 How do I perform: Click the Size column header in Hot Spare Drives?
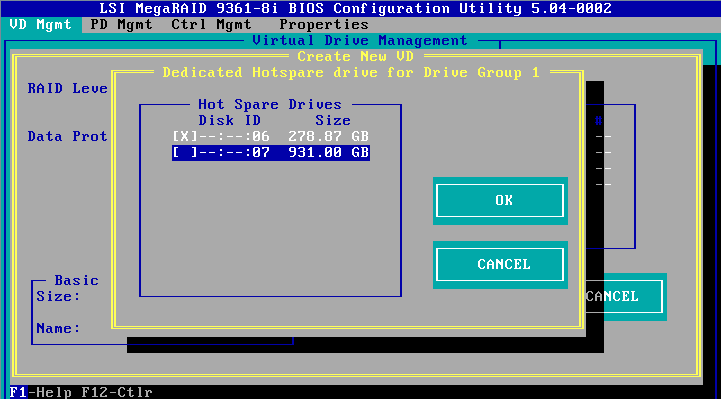[333, 120]
